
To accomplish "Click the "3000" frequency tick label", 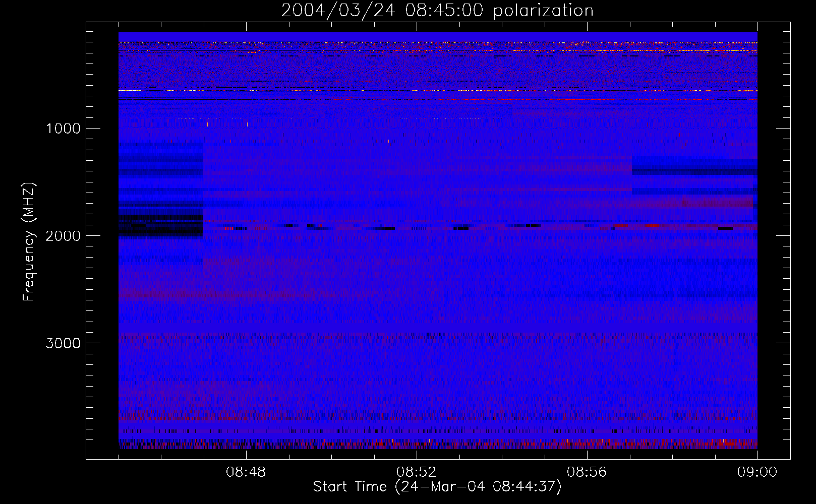I will click(x=63, y=343).
